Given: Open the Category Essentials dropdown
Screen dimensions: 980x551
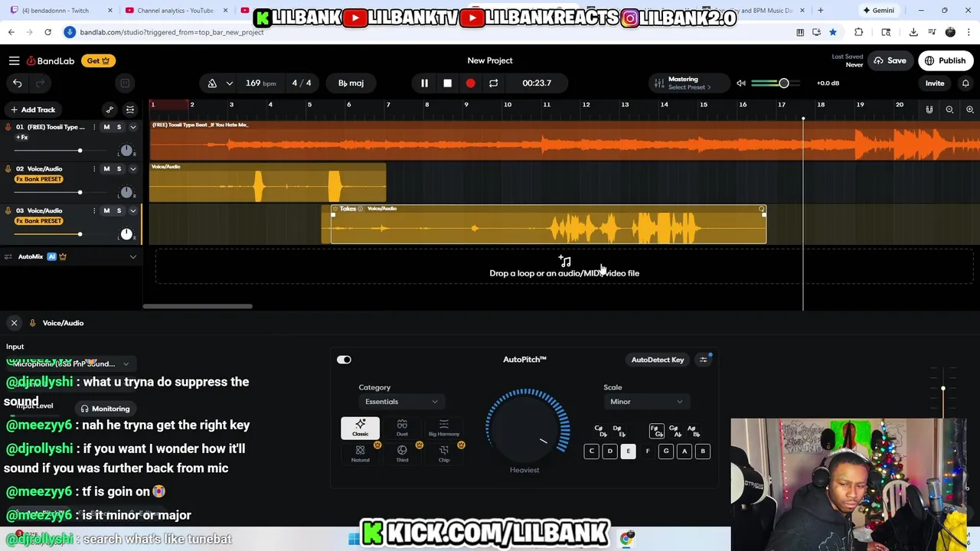Looking at the screenshot, I should [x=400, y=402].
